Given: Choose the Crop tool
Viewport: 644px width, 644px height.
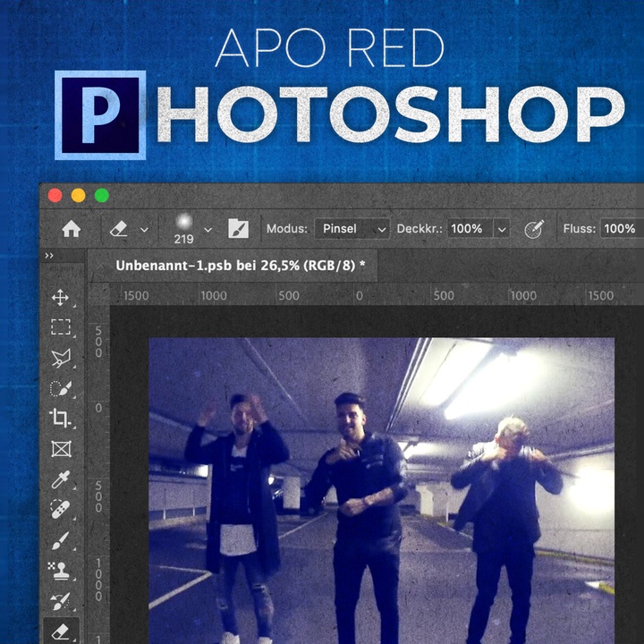Looking at the screenshot, I should point(60,418).
